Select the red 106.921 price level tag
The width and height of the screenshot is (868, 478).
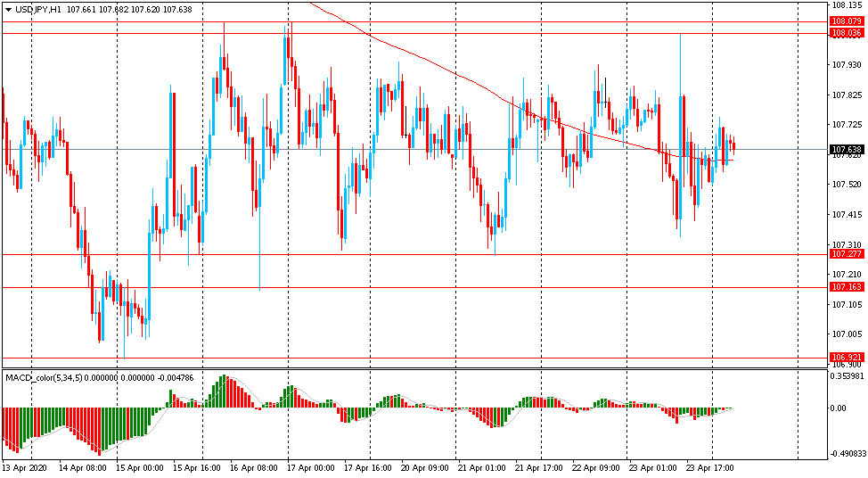847,358
